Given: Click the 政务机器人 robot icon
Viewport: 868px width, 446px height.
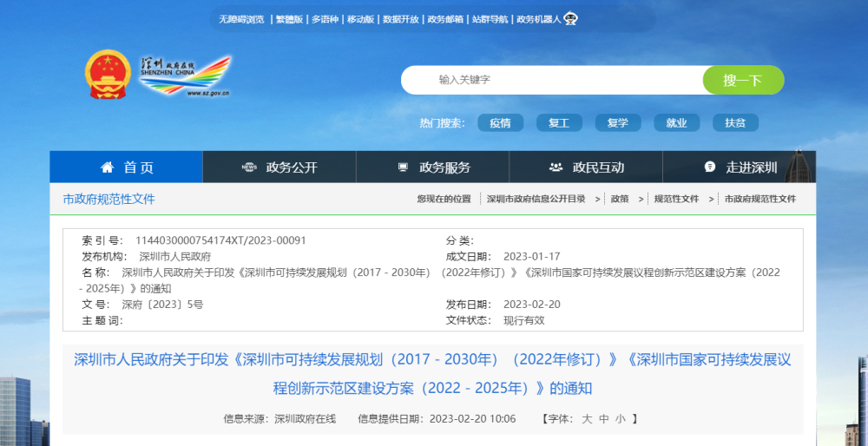Looking at the screenshot, I should [570, 18].
